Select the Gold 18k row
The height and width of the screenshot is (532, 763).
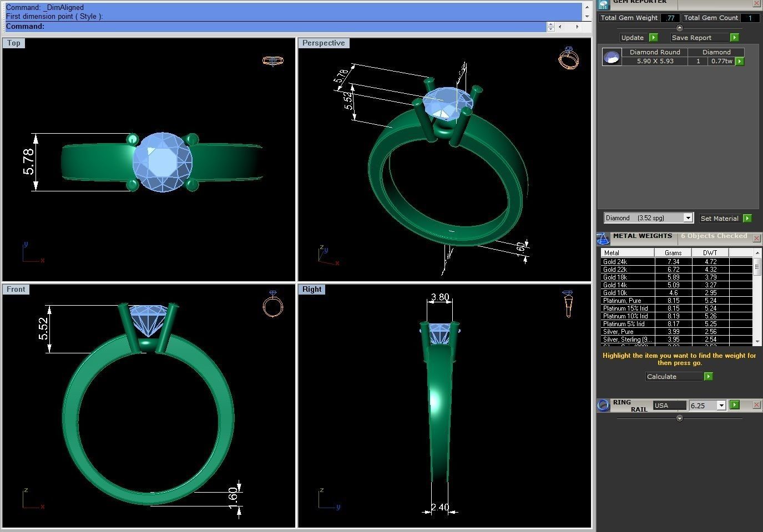676,277
